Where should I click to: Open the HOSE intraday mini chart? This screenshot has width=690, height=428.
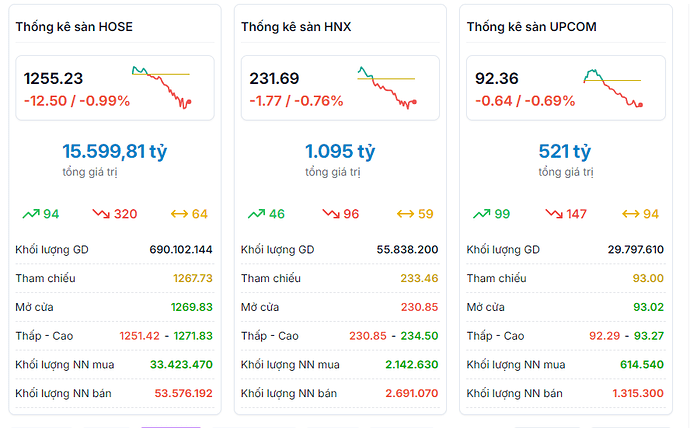(161, 87)
